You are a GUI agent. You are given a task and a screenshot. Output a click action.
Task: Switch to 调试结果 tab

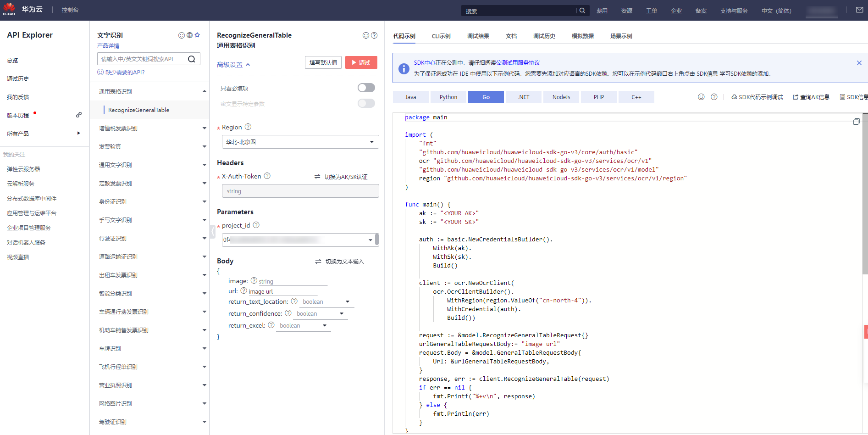coord(478,36)
